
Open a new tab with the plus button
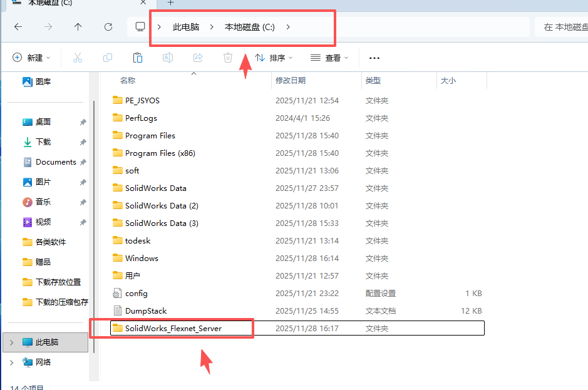170,4
